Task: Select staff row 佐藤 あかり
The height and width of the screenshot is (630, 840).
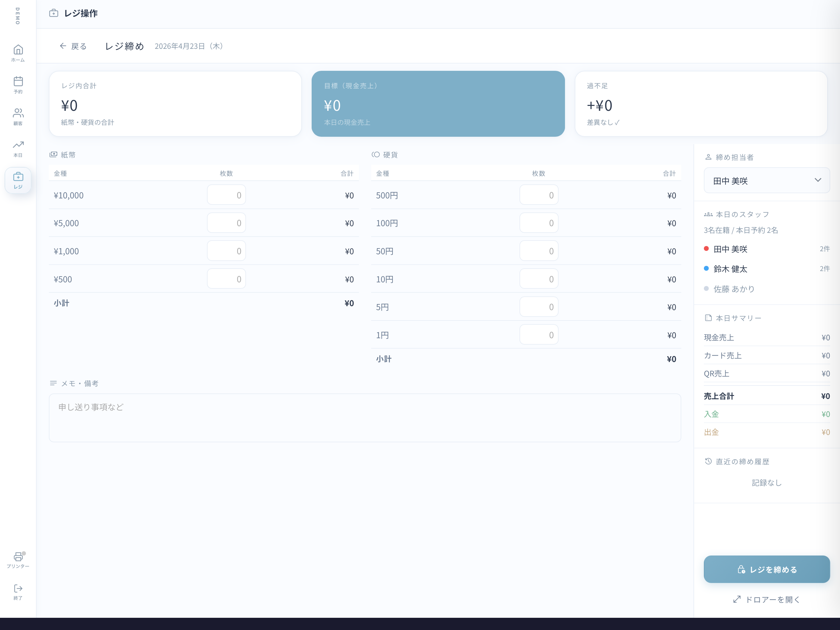Action: (767, 289)
